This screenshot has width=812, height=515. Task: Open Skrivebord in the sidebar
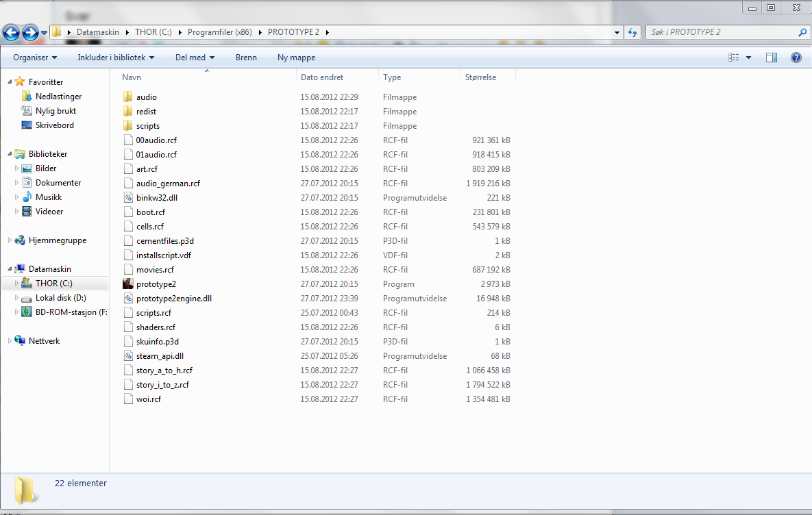[x=54, y=125]
